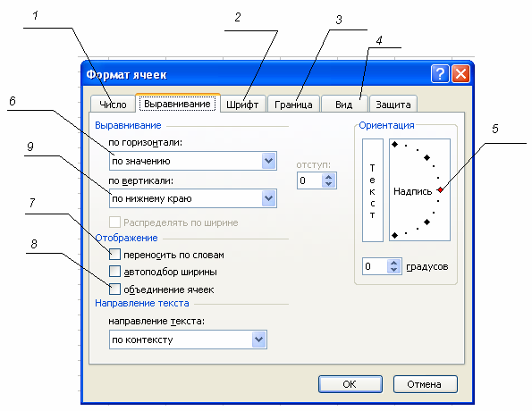
Task: Click the переносить по словам label
Action: pos(173,255)
